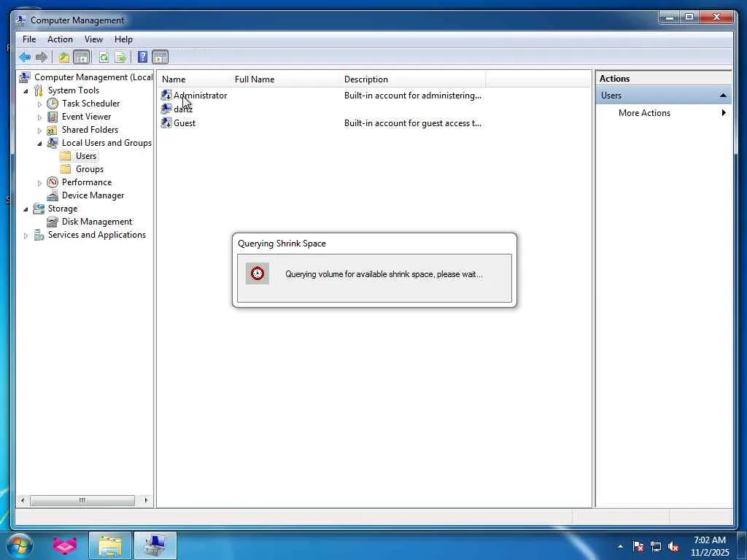This screenshot has height=560, width=747.
Task: Open the File menu
Action: (x=29, y=39)
